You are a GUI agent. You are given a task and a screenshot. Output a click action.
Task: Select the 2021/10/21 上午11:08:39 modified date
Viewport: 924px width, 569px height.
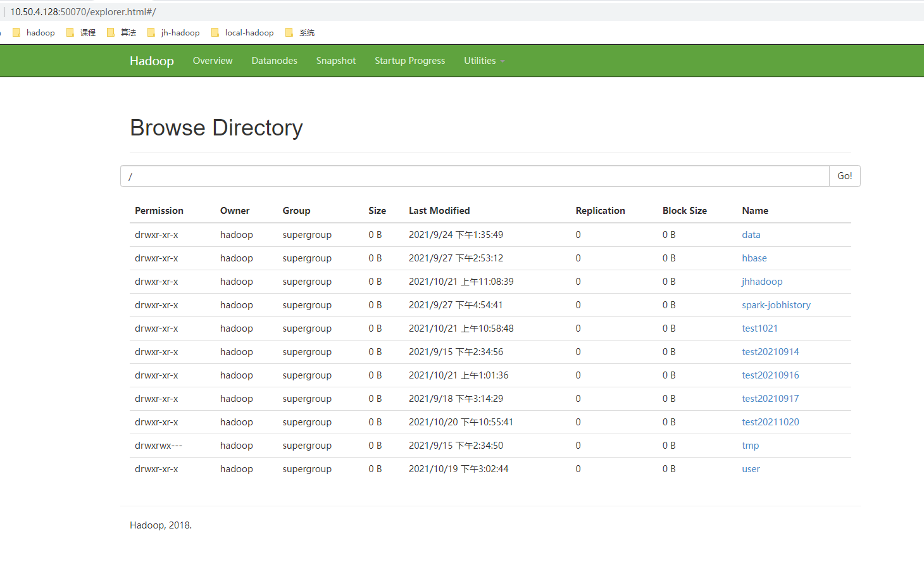461,282
